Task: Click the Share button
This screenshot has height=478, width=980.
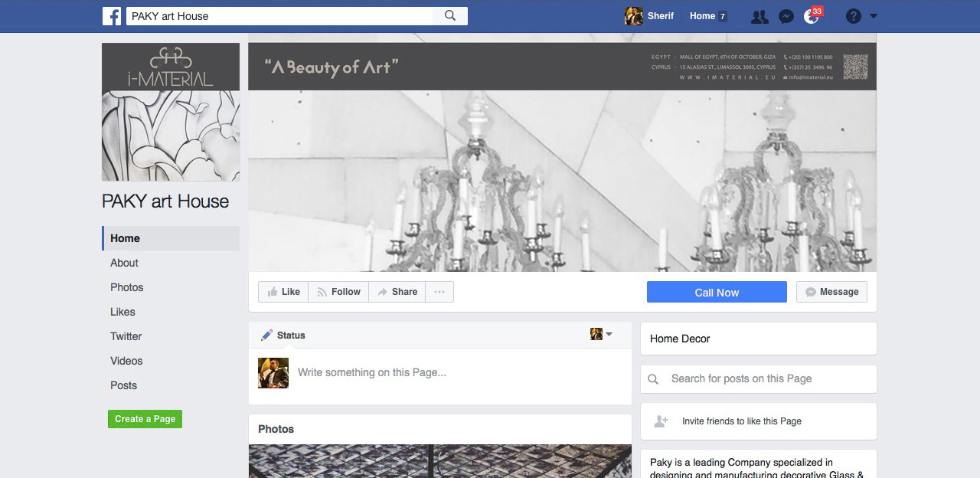Action: pos(397,292)
